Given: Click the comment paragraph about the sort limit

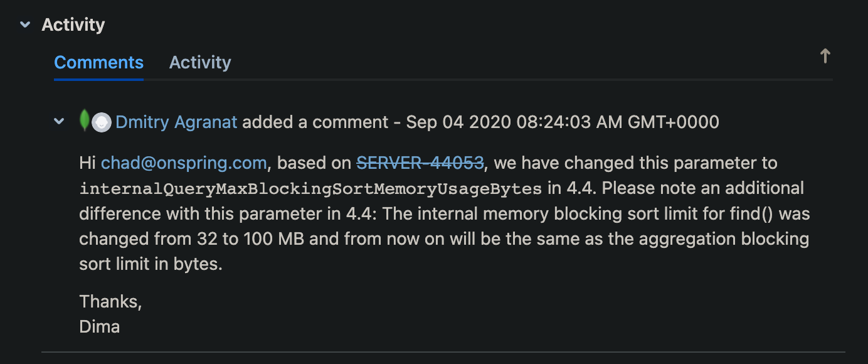Looking at the screenshot, I should (445, 213).
